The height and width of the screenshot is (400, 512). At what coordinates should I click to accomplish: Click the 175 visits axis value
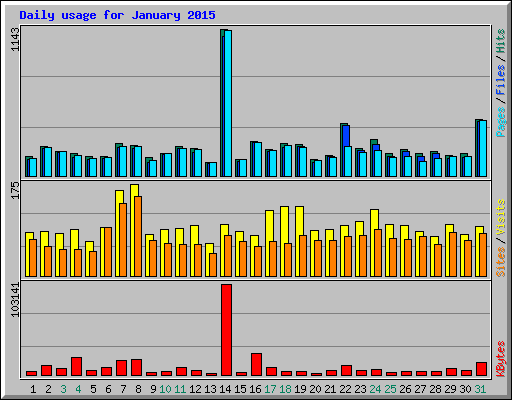click(x=15, y=190)
